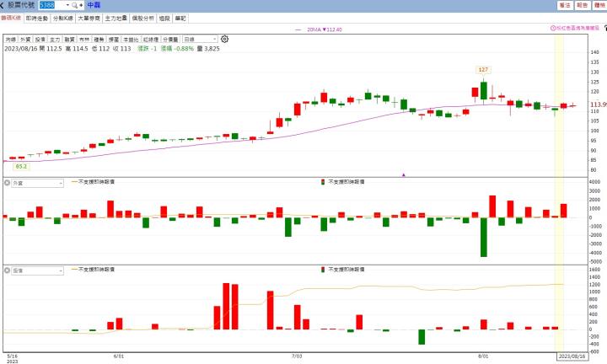Click the 2023/08/16 date tag on axis
607x364 pixels.
(572, 356)
